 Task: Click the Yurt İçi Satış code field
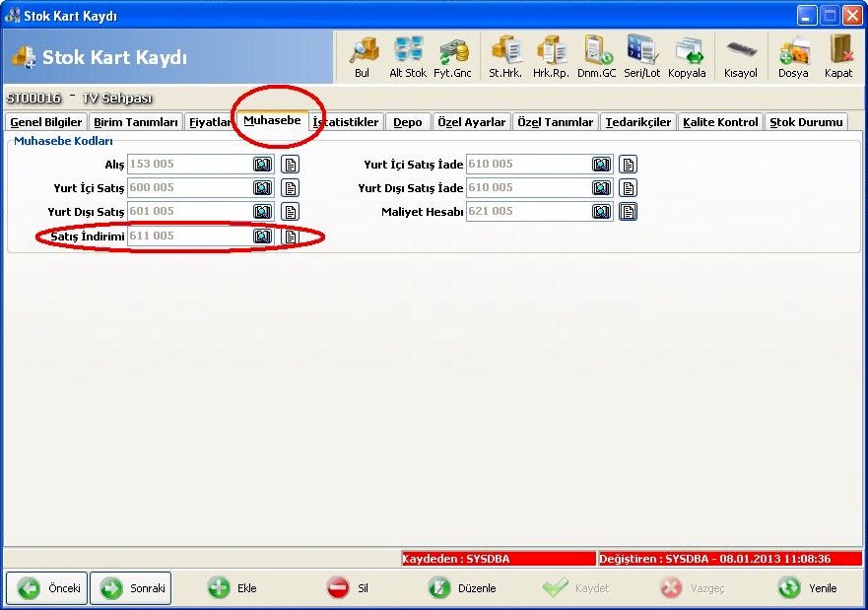tap(190, 187)
